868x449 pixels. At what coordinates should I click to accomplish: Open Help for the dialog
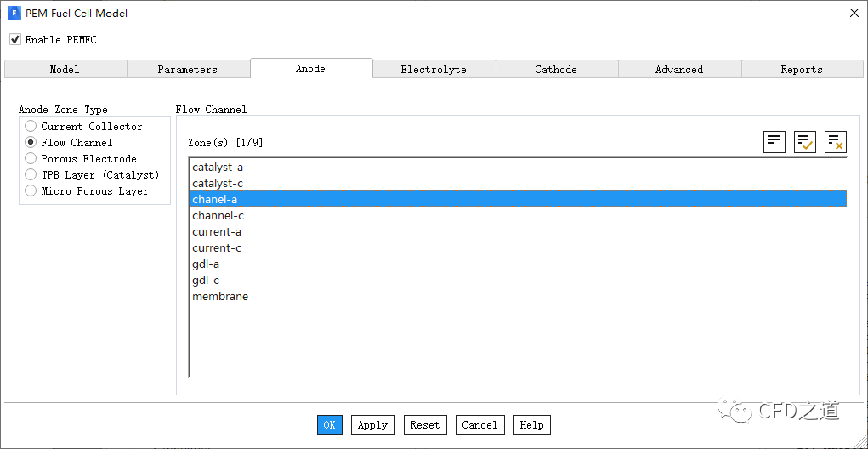tap(532, 424)
